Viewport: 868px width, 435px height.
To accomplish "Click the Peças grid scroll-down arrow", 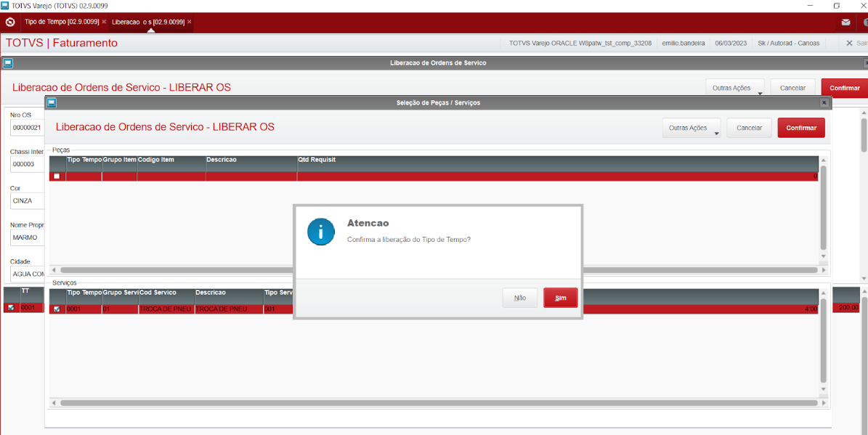I will point(823,256).
